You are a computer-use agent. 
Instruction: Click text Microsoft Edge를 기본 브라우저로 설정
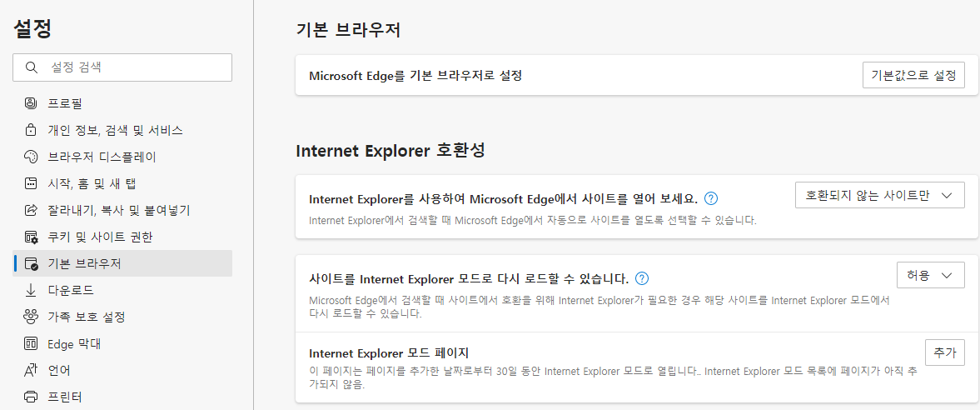click(415, 76)
